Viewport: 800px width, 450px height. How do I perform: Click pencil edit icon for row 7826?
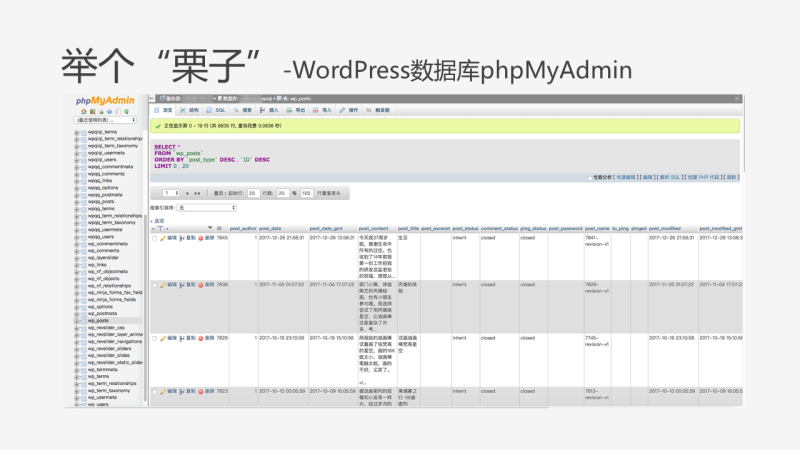coord(163,338)
